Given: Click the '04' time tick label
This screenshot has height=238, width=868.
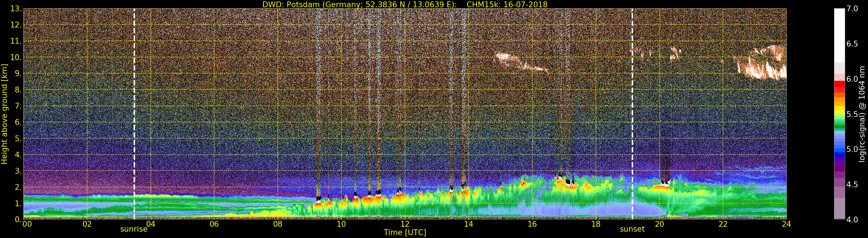Looking at the screenshot, I should (151, 224).
